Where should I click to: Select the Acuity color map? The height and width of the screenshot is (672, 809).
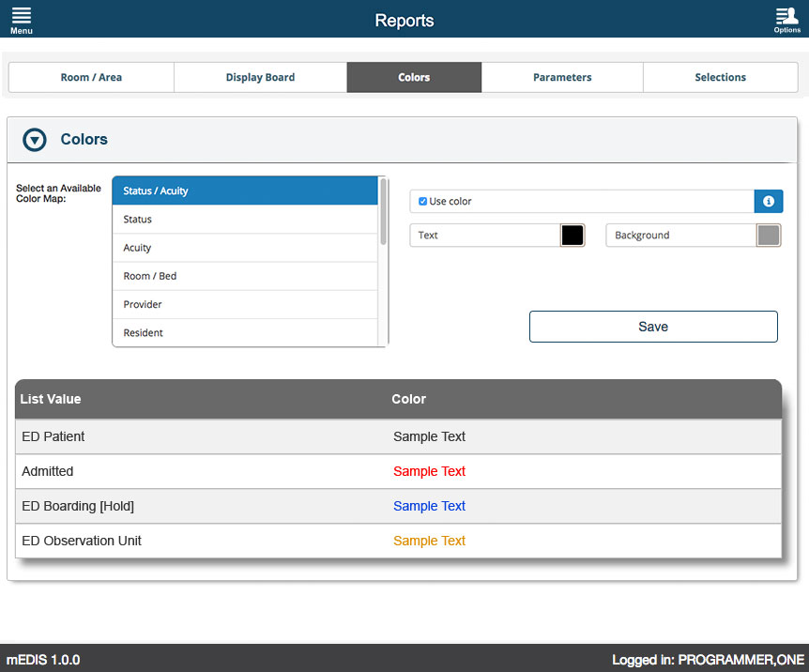point(245,248)
